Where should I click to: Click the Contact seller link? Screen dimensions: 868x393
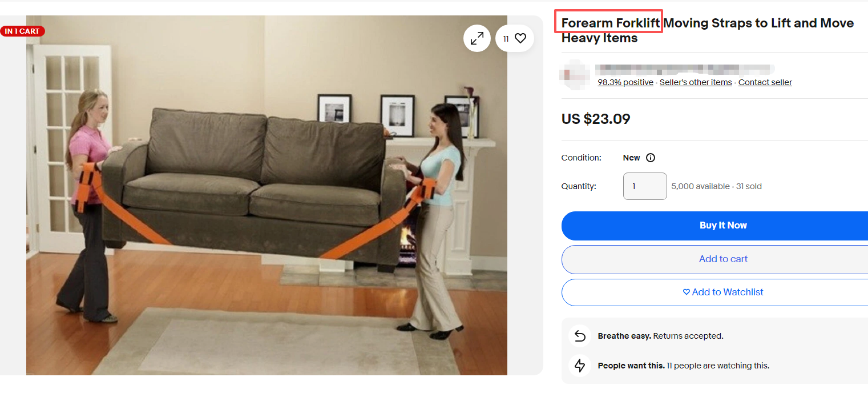[765, 82]
